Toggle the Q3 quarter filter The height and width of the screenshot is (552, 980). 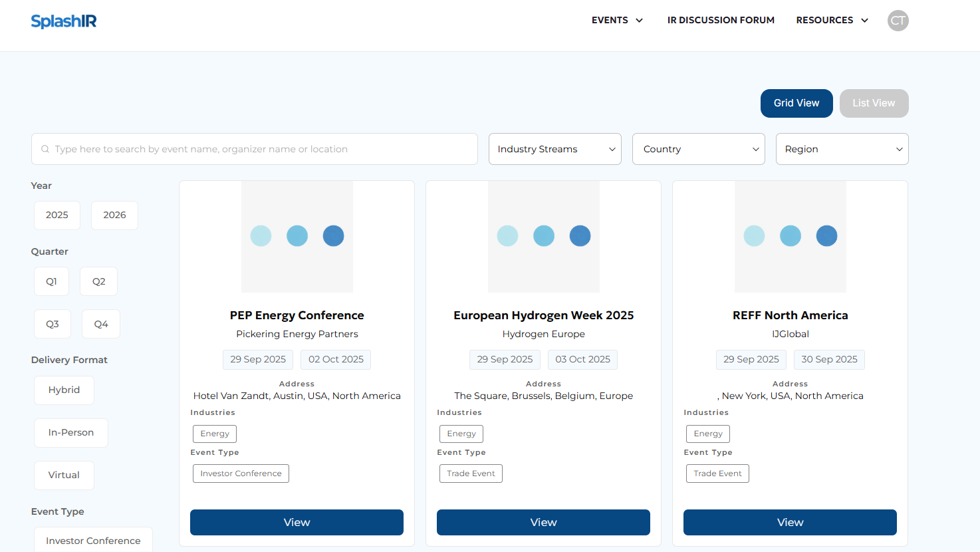click(x=53, y=324)
